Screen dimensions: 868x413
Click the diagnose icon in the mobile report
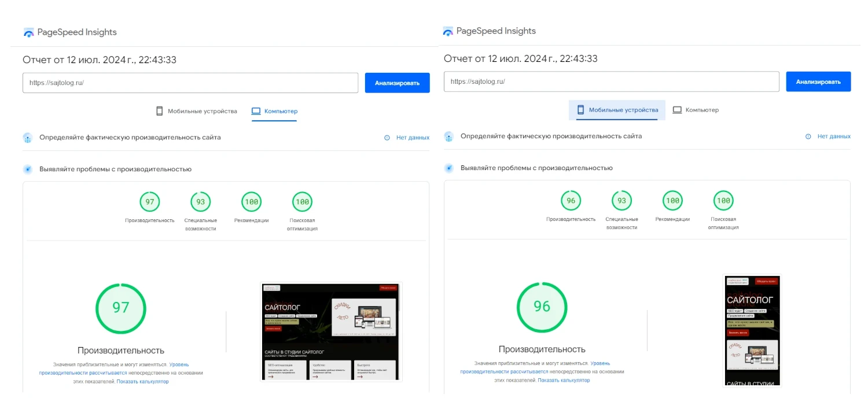point(448,168)
